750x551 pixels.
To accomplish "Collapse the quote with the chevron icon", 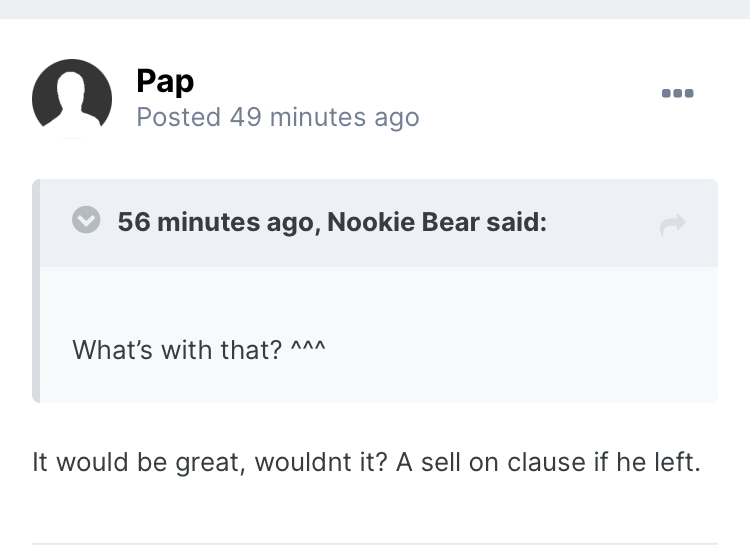I will (x=86, y=220).
